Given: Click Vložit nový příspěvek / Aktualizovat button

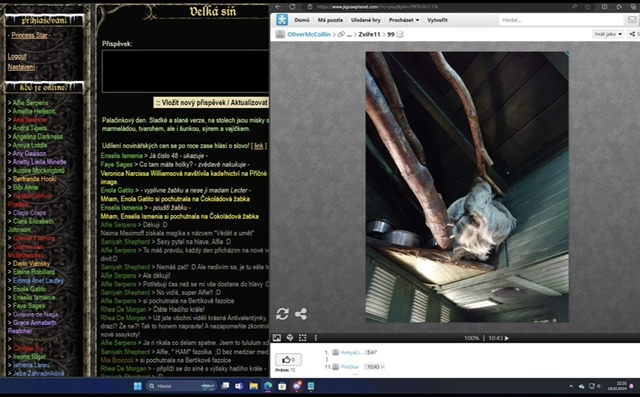Looking at the screenshot, I should [211, 103].
